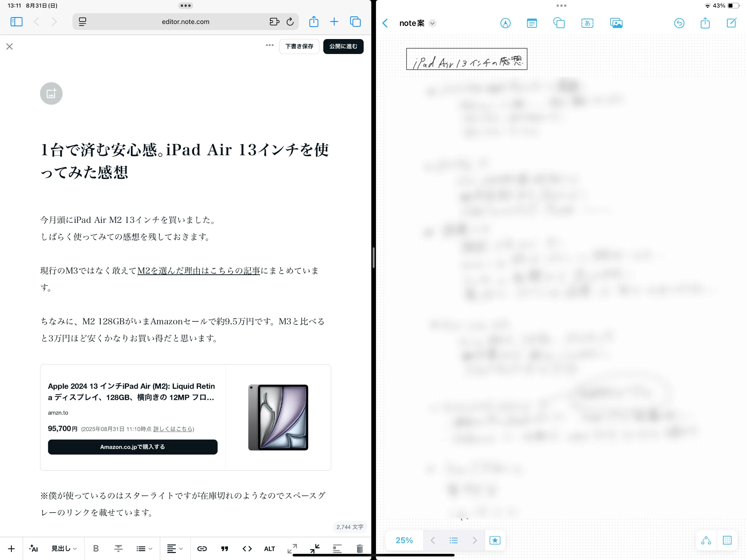This screenshot has width=747, height=560.
Task: Click the 2,744 文字 character count
Action: click(x=350, y=527)
